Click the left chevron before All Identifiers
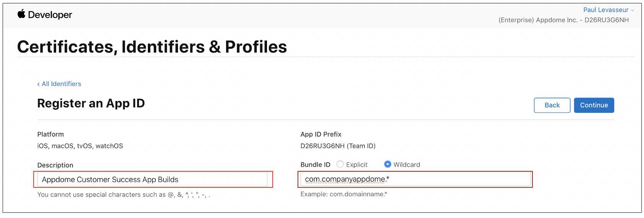The width and height of the screenshot is (644, 218). point(39,84)
